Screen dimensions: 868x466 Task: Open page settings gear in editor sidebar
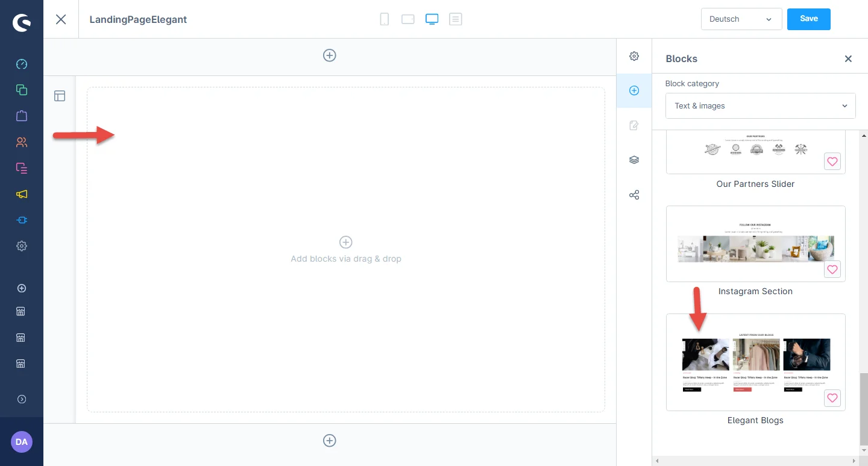[x=634, y=56]
